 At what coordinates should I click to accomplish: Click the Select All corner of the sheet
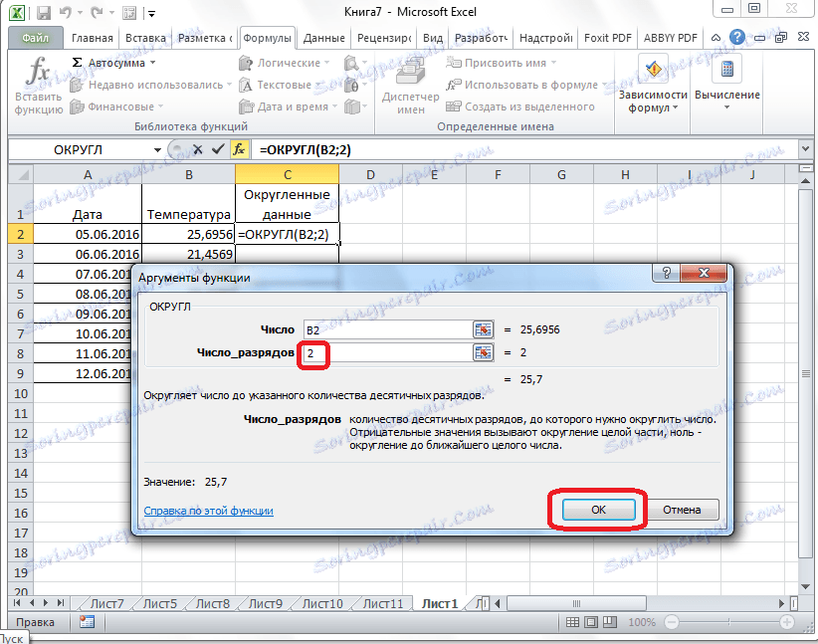point(21,175)
